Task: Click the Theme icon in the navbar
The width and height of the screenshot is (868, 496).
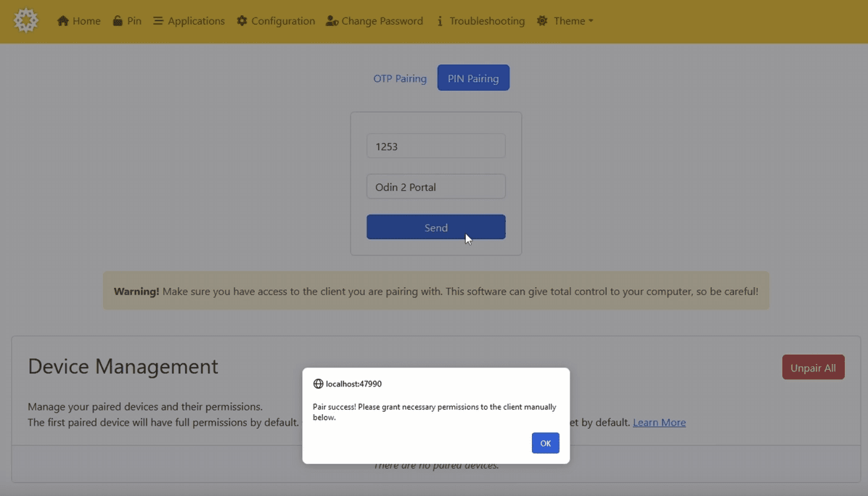Action: pos(542,21)
